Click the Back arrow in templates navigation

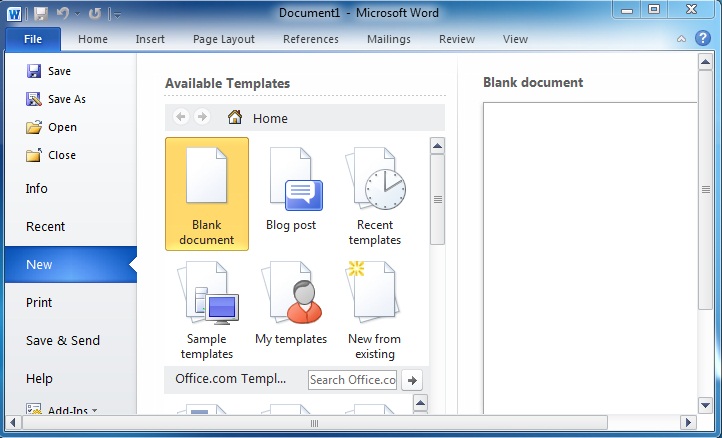[181, 117]
